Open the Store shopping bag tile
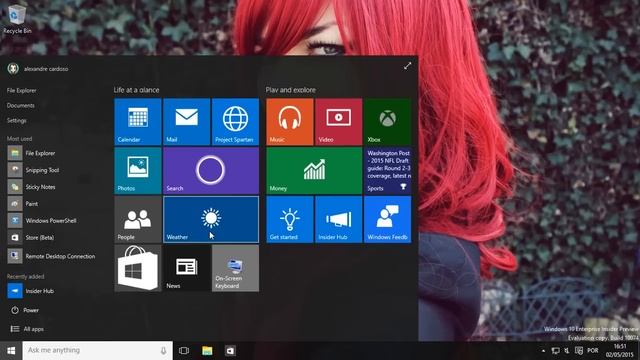Viewport: 640px width, 360px height. (138, 268)
